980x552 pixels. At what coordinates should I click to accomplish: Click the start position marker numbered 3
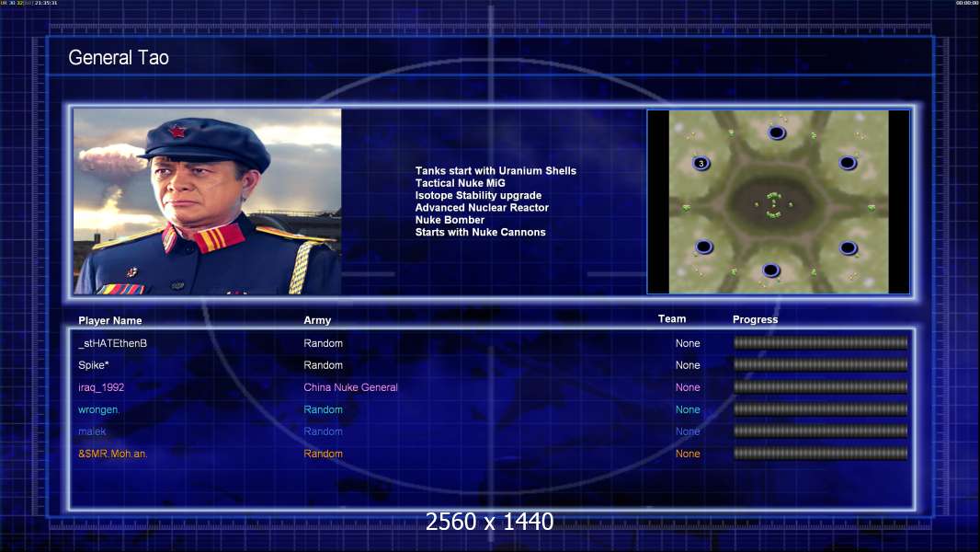[701, 163]
